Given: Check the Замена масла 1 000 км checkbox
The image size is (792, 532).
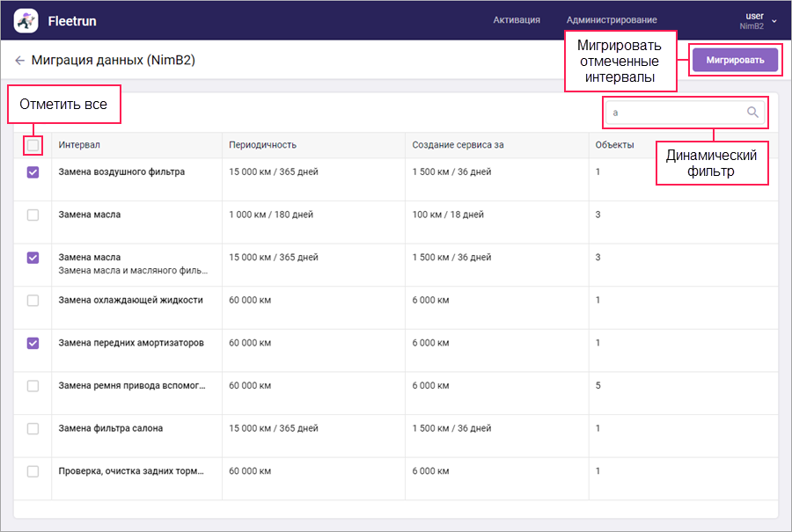Looking at the screenshot, I should point(33,215).
